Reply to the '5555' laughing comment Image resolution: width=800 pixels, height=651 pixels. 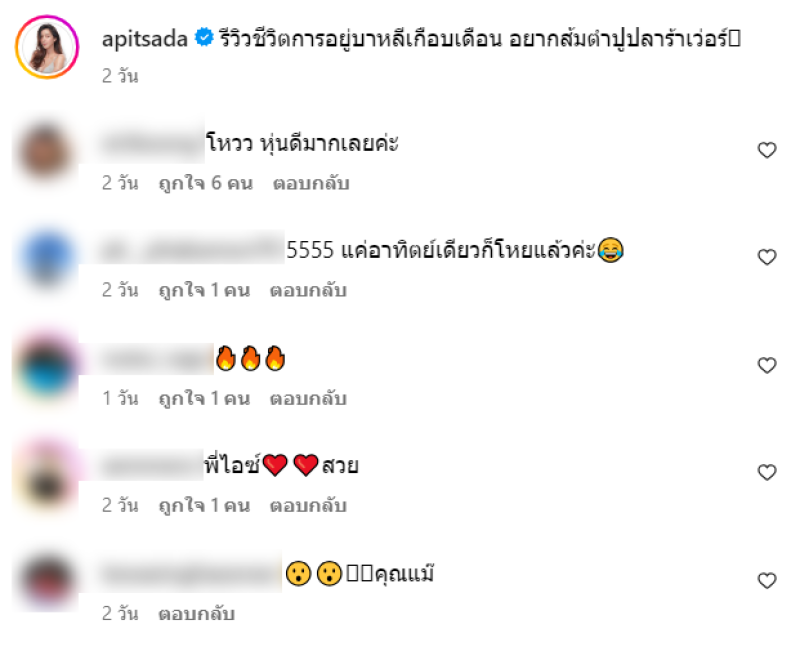(308, 290)
